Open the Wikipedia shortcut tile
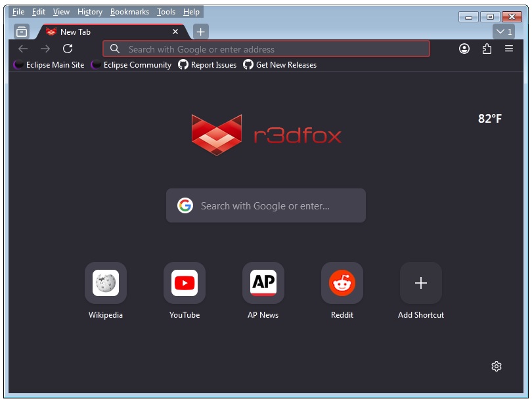Viewport: 532px width, 405px height. pos(106,283)
